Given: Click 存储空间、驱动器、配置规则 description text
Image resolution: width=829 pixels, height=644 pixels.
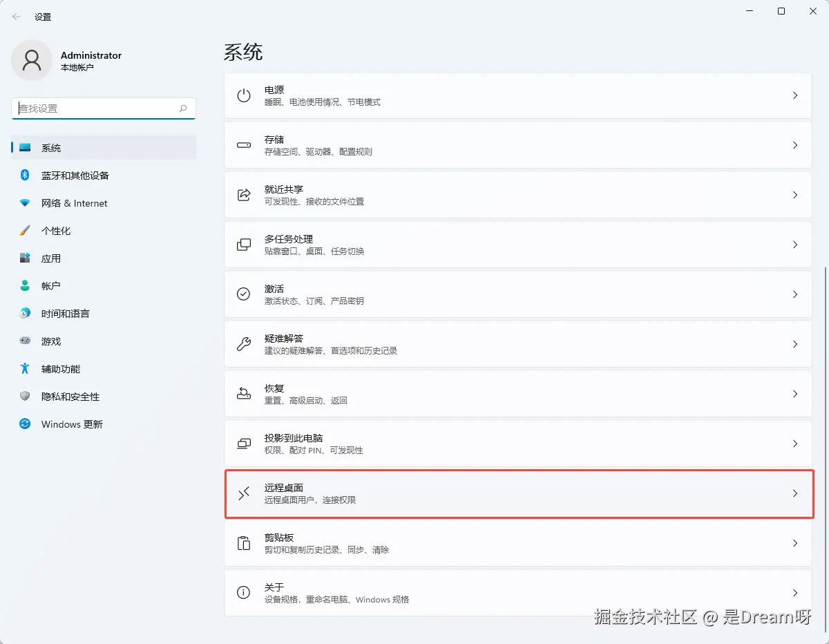Looking at the screenshot, I should [x=318, y=151].
